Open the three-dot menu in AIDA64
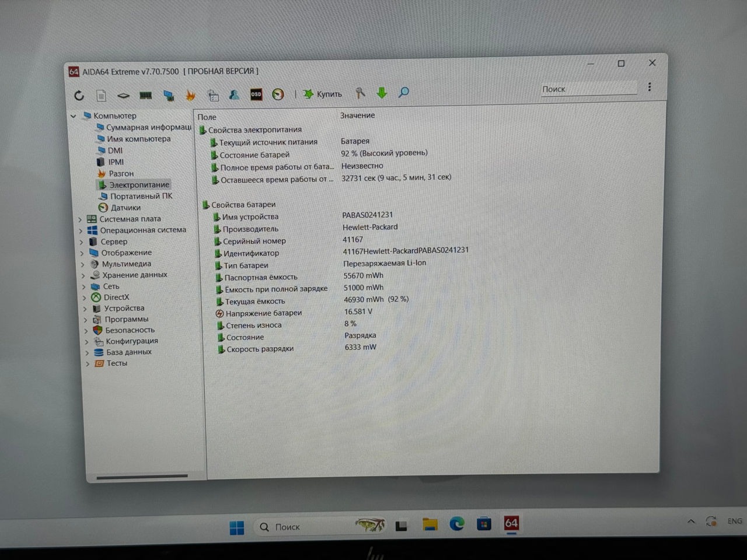 pos(650,87)
